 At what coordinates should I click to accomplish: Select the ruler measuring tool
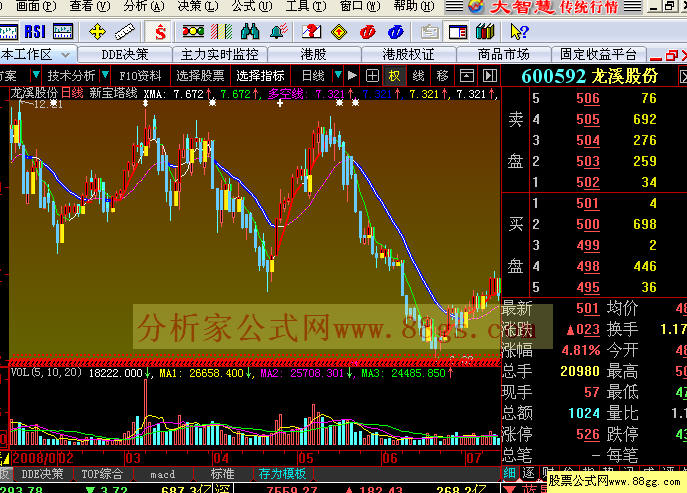click(124, 32)
